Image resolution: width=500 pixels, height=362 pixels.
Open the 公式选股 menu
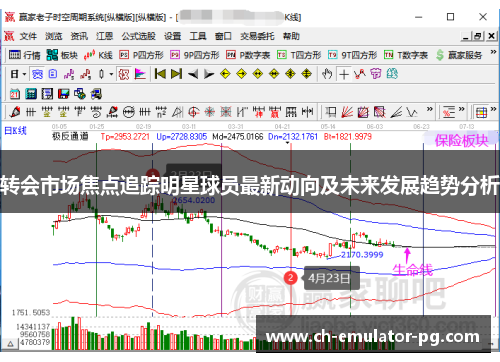coord(138,36)
